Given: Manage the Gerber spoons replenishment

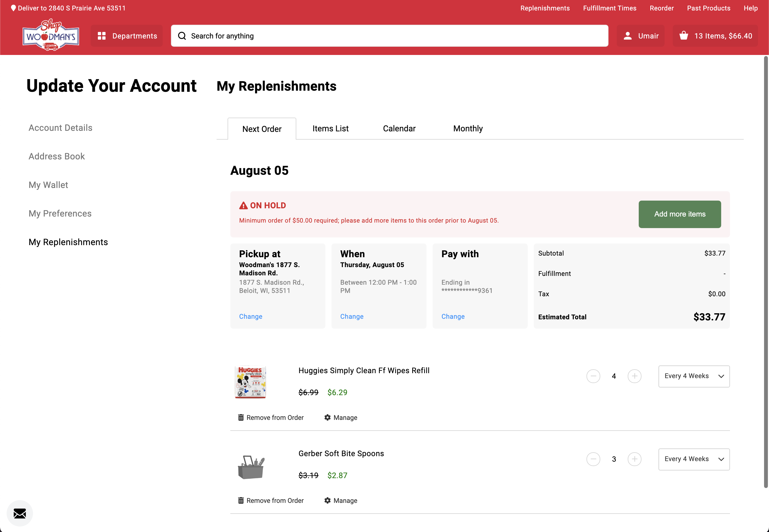Looking at the screenshot, I should coord(341,501).
